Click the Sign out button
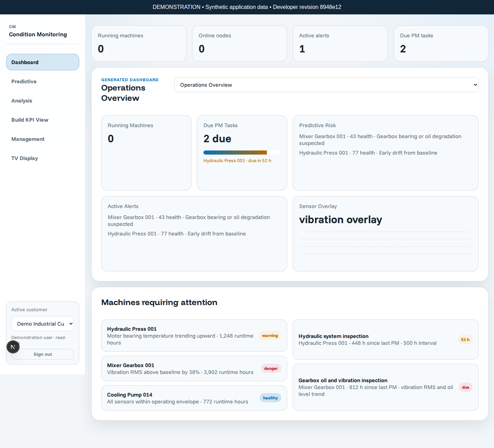 point(43,354)
